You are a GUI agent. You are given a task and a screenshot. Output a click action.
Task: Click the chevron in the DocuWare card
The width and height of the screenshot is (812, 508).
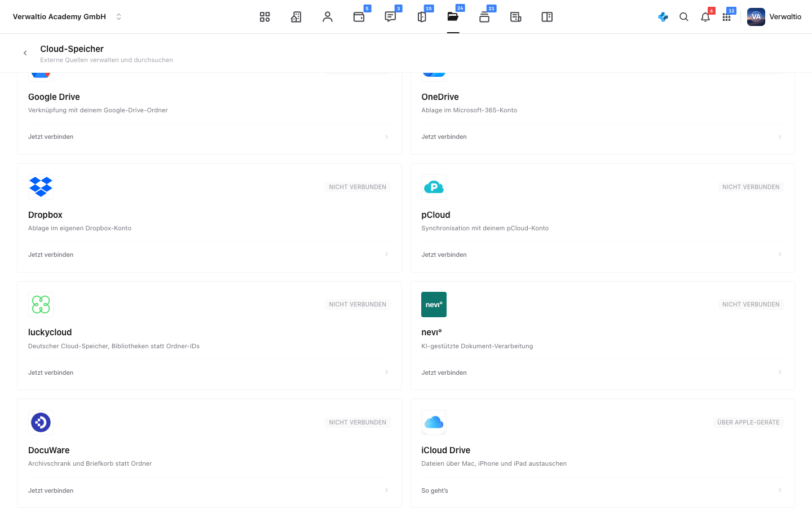[x=386, y=491]
